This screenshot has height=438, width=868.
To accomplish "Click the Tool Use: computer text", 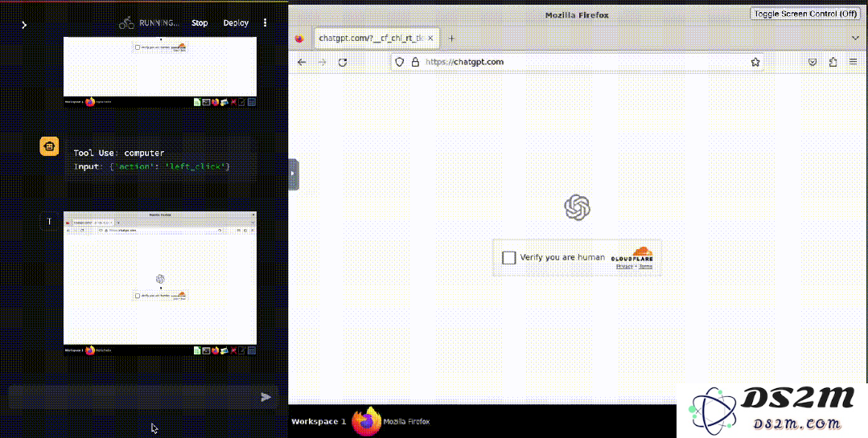I will tap(119, 153).
